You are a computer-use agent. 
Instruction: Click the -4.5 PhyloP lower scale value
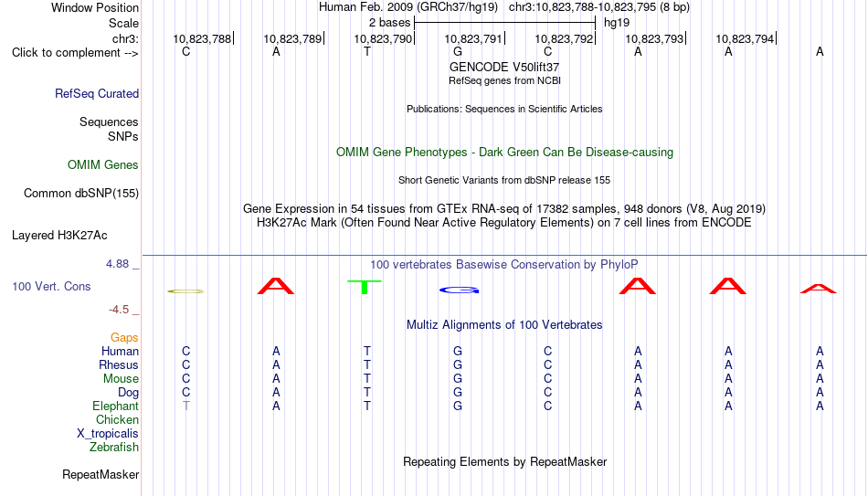[x=119, y=310]
